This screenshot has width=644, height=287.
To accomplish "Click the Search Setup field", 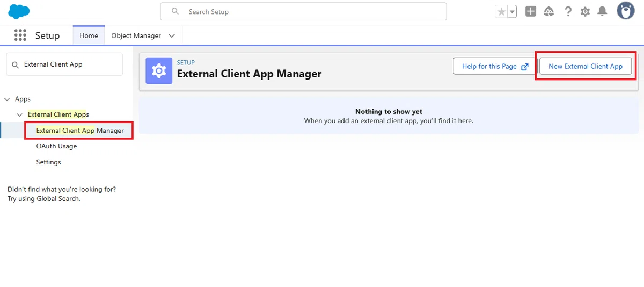I will pos(303,11).
